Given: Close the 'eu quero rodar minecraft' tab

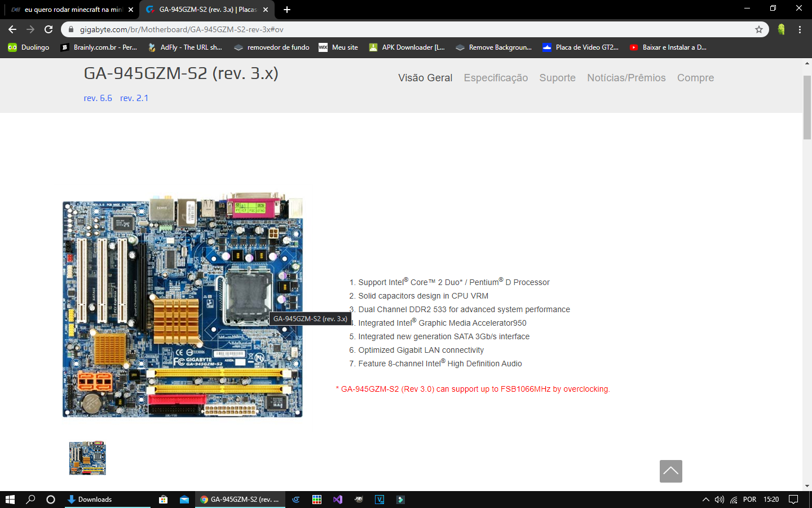Looking at the screenshot, I should (131, 10).
